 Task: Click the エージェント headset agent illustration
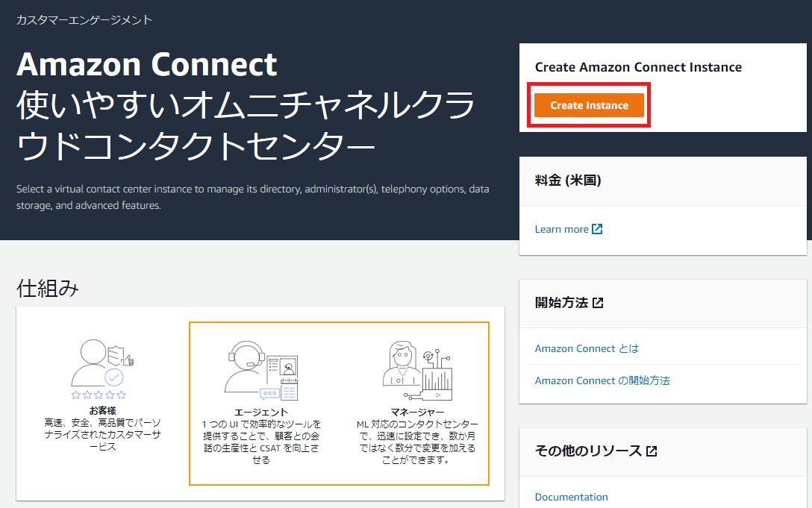pos(261,370)
